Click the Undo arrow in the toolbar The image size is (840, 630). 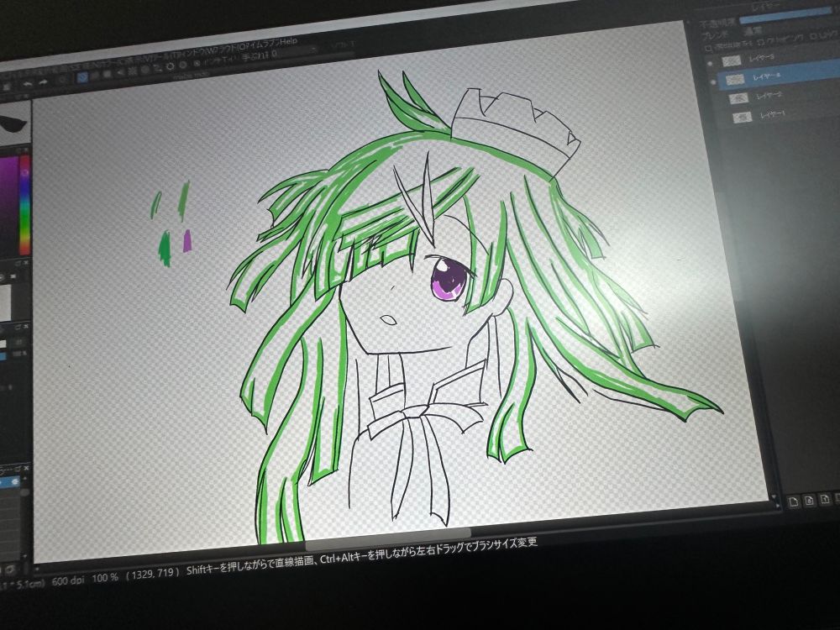(28, 84)
